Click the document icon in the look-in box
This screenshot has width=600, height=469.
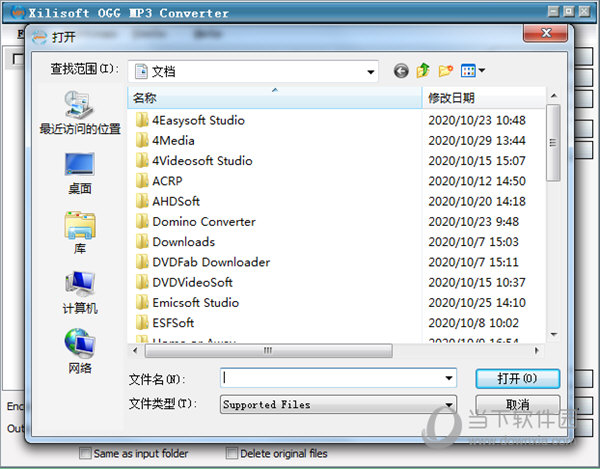tap(141, 71)
